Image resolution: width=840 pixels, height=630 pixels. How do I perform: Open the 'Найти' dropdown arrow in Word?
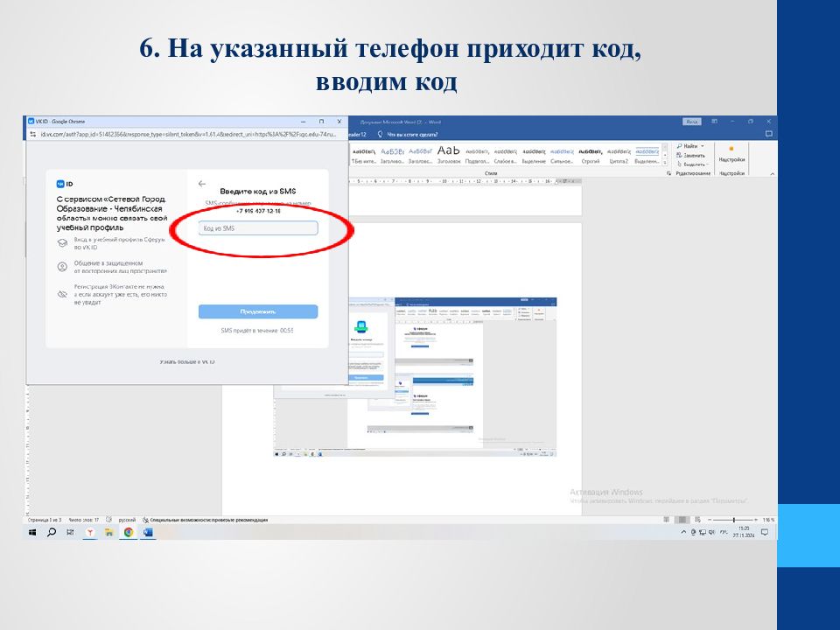[703, 146]
